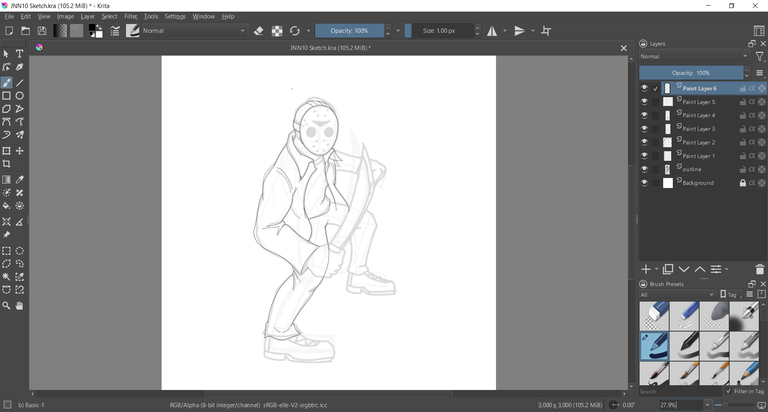The height and width of the screenshot is (412, 768).
Task: Open the File menu
Action: click(9, 16)
